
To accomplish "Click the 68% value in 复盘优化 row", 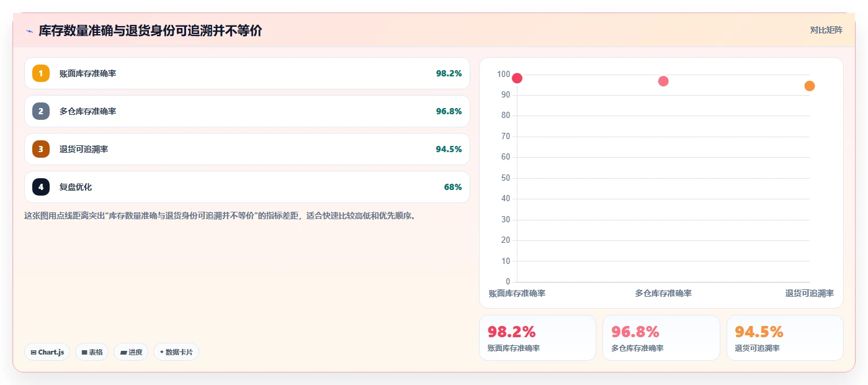I will point(453,187).
